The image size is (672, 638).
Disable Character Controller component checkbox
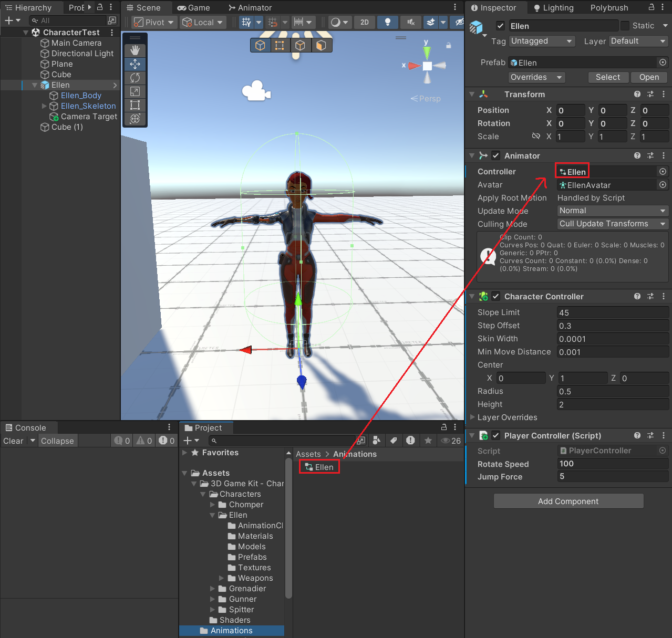[x=496, y=297]
